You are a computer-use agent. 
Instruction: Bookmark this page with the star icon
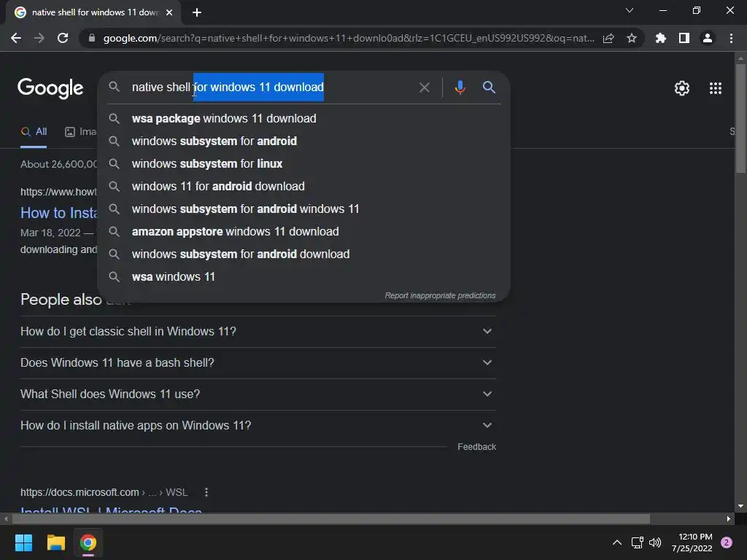pyautogui.click(x=632, y=38)
